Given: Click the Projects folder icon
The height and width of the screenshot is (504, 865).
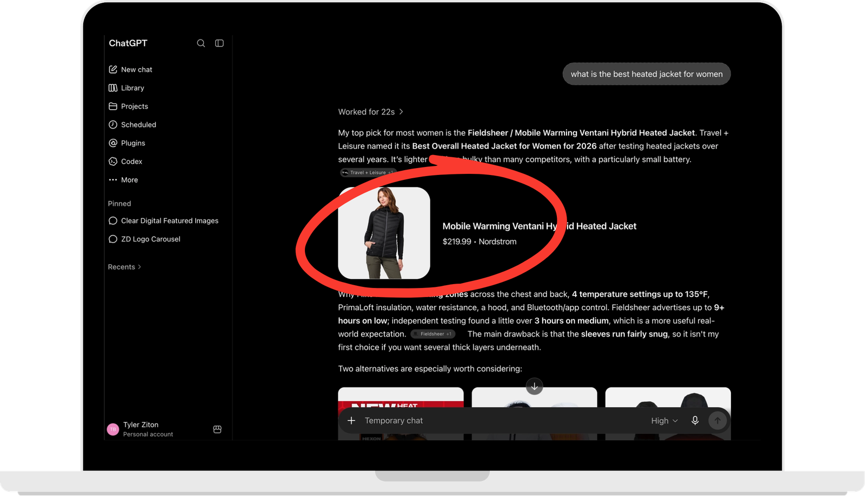Looking at the screenshot, I should pyautogui.click(x=113, y=106).
